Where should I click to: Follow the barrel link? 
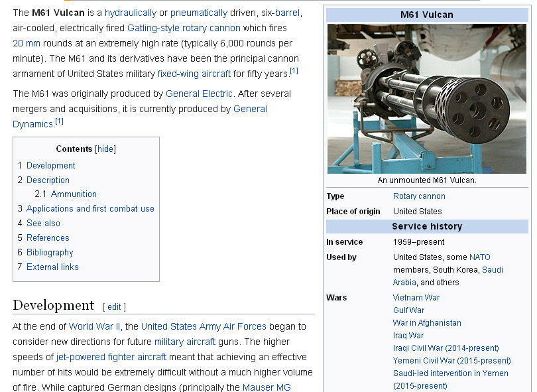[x=287, y=13]
